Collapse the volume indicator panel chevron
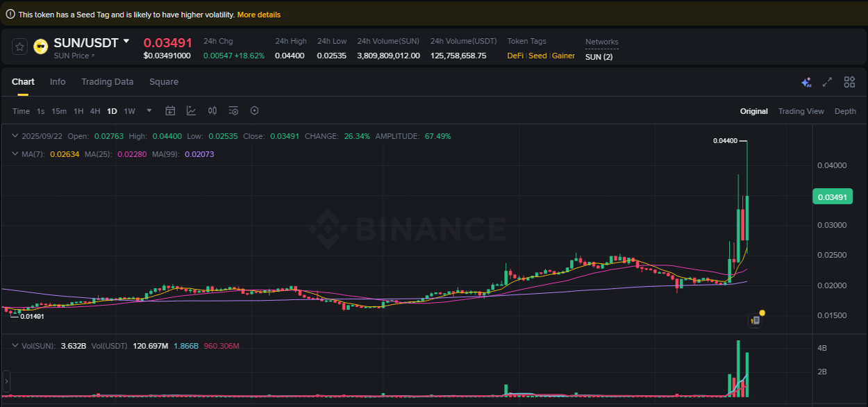This screenshot has width=868, height=407. pos(15,345)
